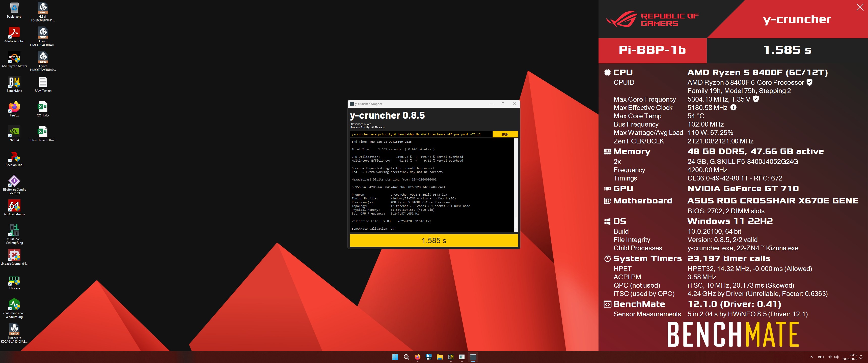Click the y-cruncher command line input field
868x363 pixels.
coord(421,134)
